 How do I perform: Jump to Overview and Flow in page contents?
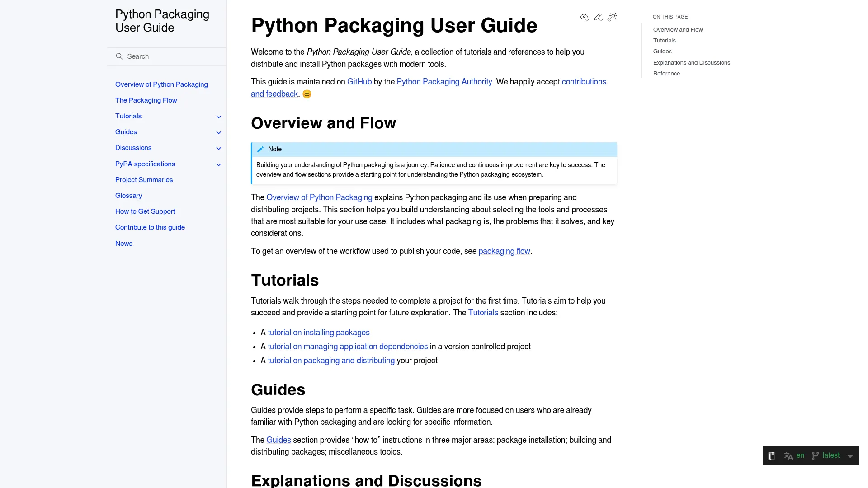pyautogui.click(x=678, y=30)
